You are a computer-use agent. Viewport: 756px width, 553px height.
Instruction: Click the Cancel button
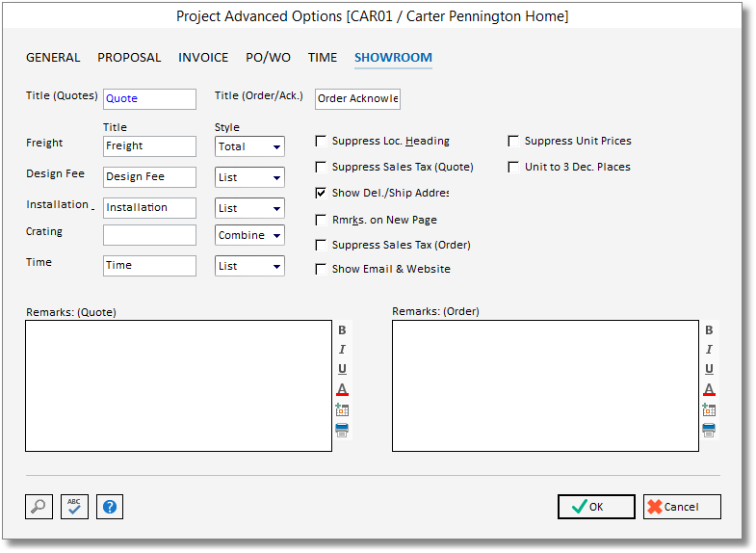tap(682, 507)
